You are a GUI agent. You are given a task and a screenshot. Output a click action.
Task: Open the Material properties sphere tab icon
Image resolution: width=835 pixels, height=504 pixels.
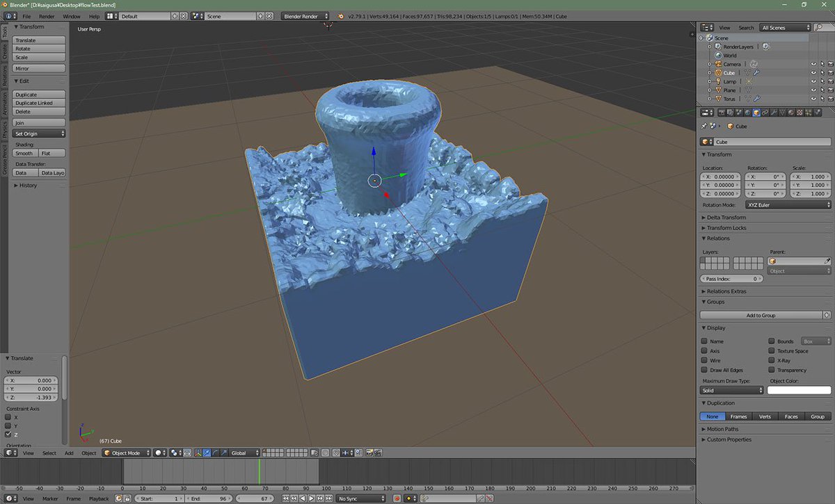click(790, 112)
